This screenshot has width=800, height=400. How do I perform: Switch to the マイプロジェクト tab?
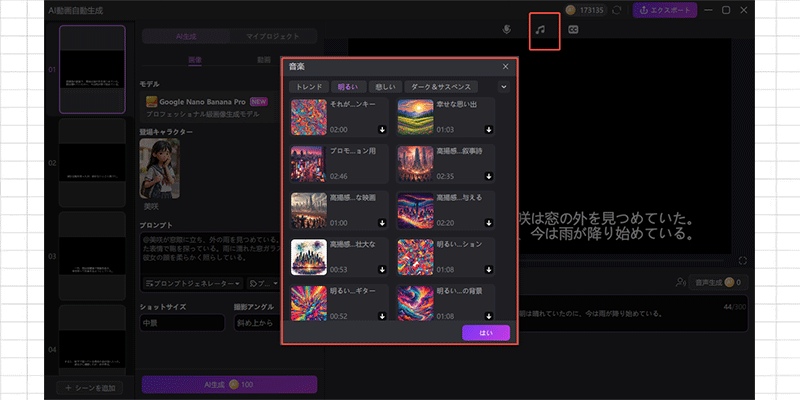[x=273, y=37]
